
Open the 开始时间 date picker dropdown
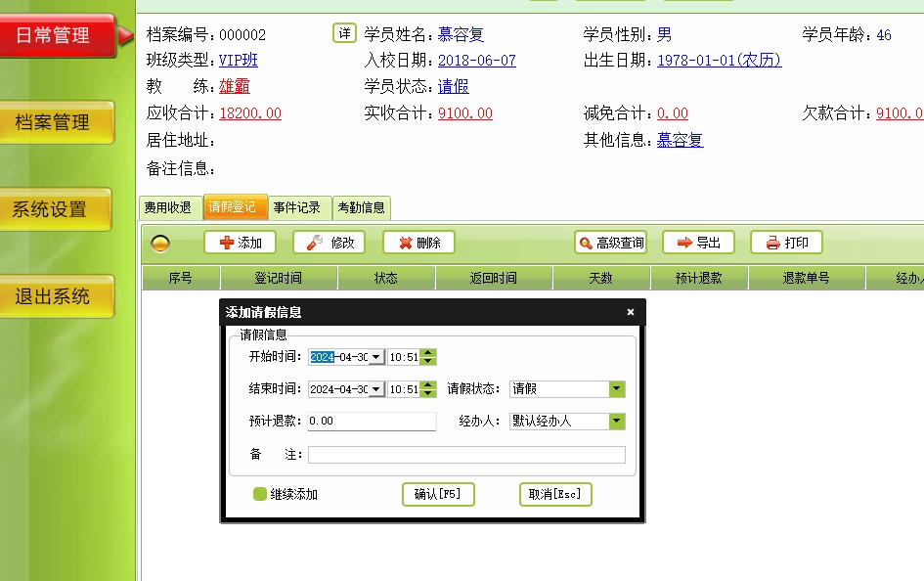click(x=376, y=357)
